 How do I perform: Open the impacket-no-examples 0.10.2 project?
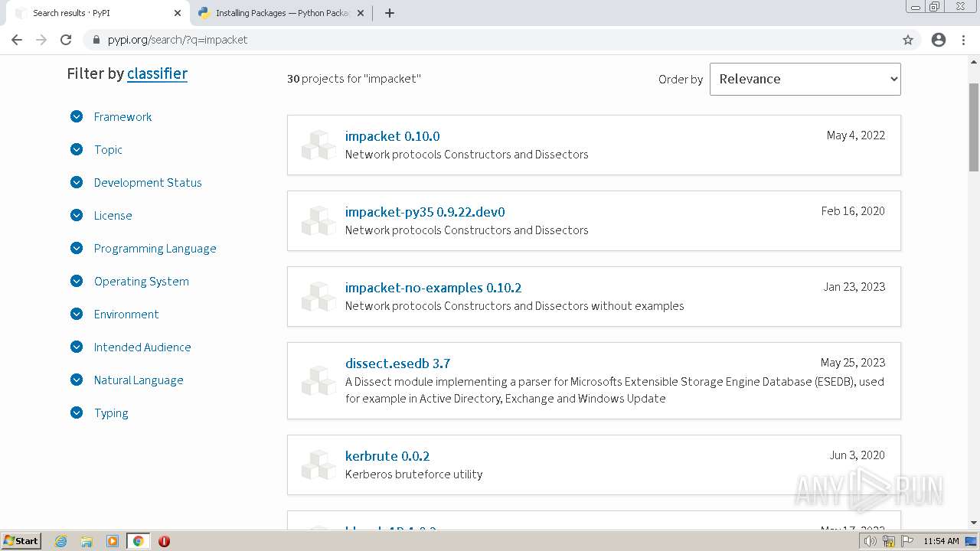(433, 288)
